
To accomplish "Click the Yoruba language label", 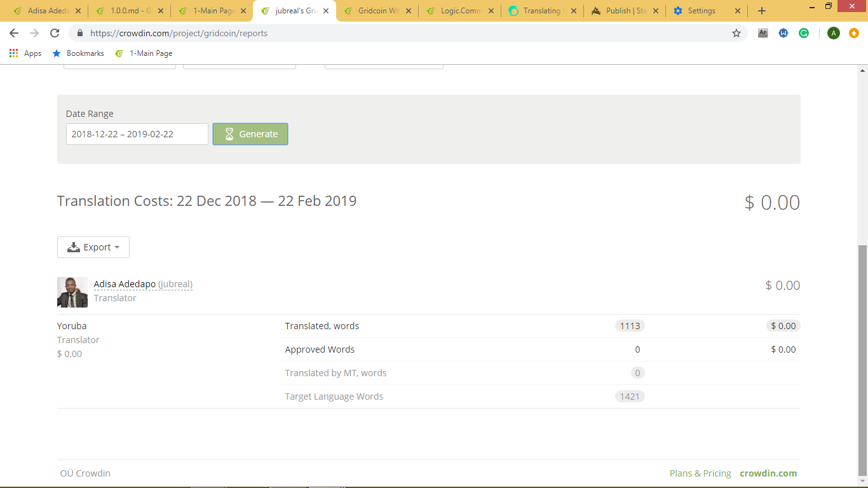I will point(72,326).
